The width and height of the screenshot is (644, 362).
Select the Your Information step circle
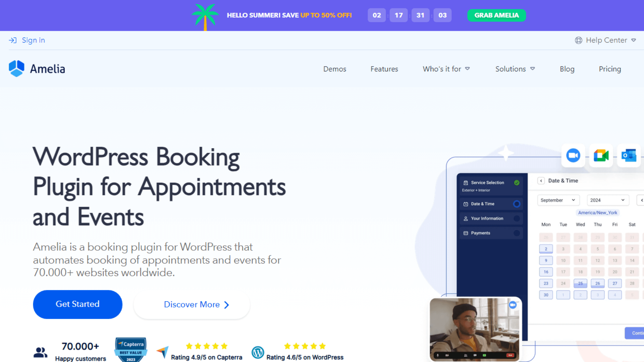[517, 219]
